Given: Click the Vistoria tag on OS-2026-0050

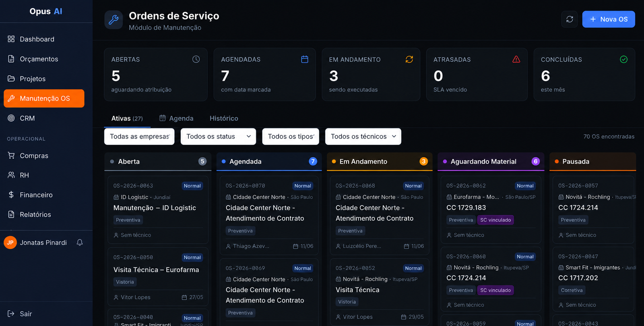Looking at the screenshot, I should (125, 282).
